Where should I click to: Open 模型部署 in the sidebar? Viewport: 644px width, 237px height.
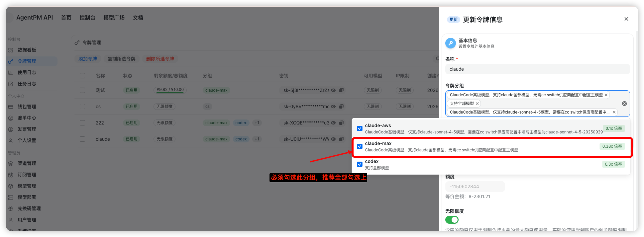point(27,197)
